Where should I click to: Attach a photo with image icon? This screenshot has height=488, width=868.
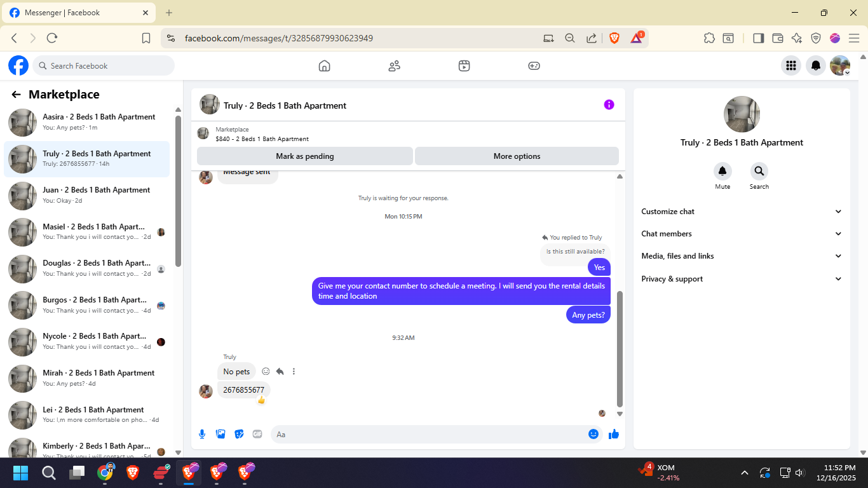220,434
